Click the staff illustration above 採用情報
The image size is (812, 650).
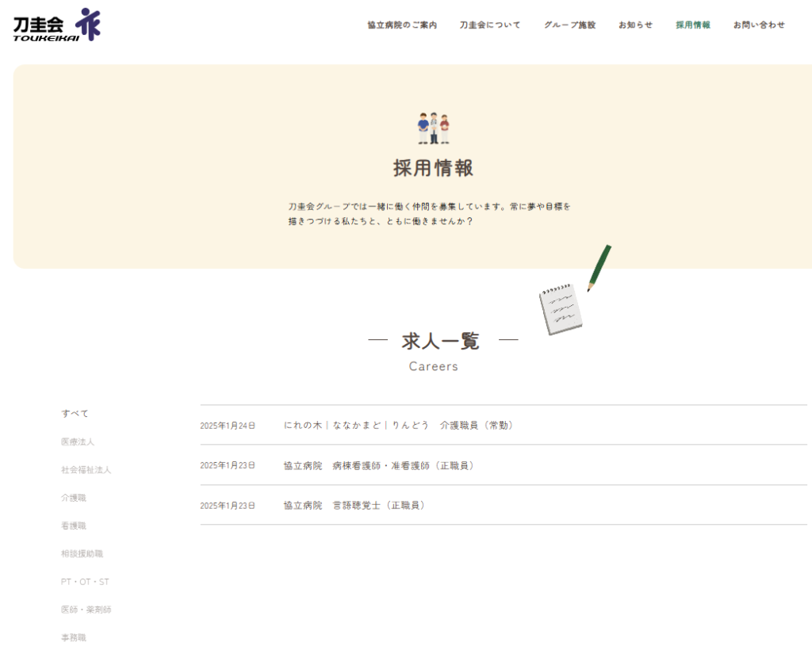[x=434, y=128]
